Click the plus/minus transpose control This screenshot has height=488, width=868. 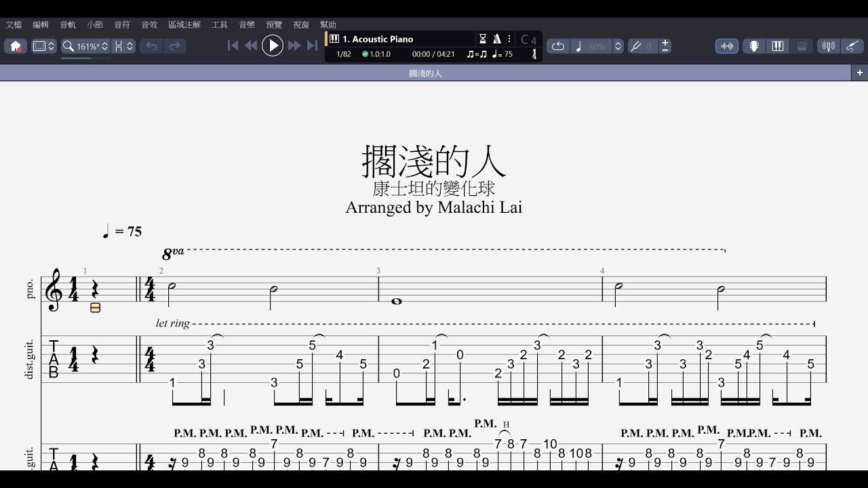[x=665, y=46]
